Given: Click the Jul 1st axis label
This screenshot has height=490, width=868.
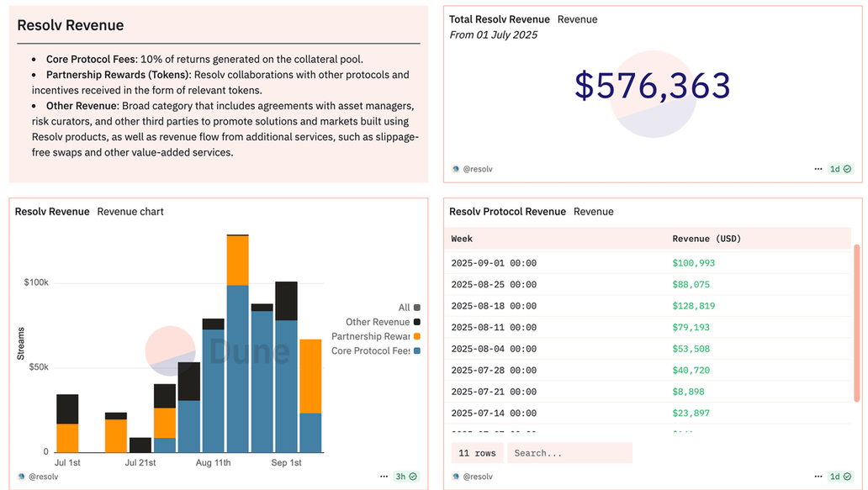Looking at the screenshot, I should tap(67, 462).
